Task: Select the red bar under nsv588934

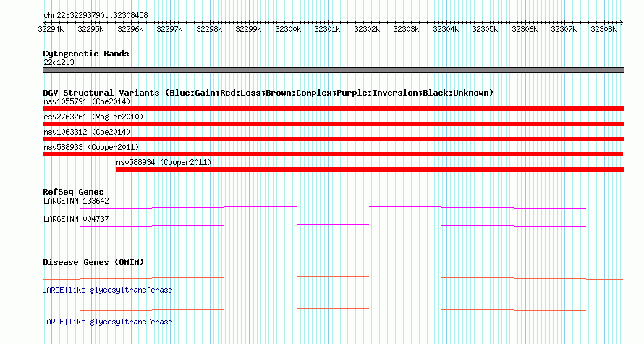Action: 370,169
